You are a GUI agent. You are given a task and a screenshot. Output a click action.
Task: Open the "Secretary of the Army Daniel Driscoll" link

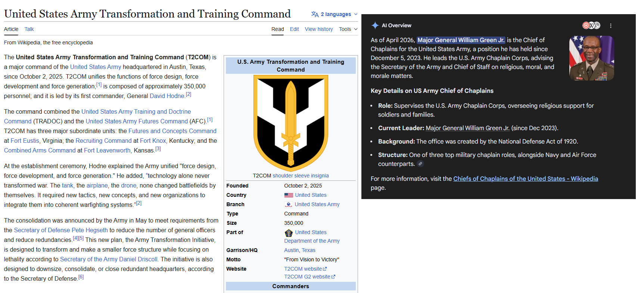tap(109, 259)
